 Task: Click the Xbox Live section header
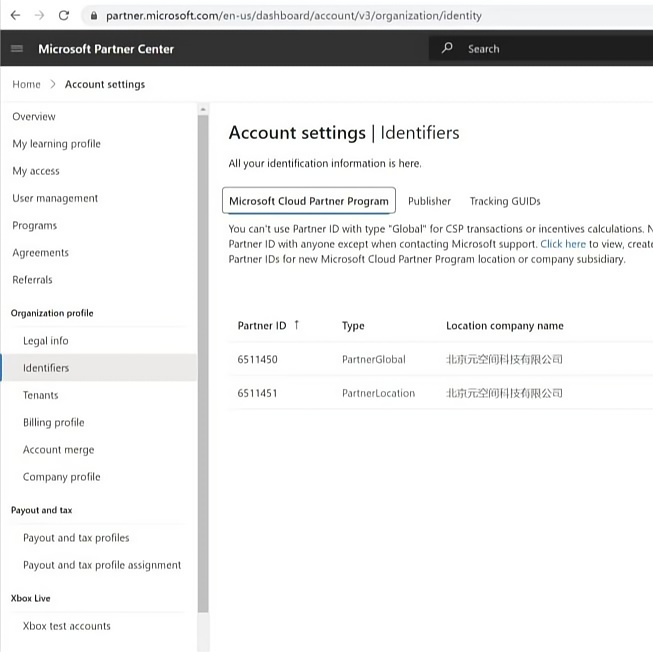(x=30, y=598)
